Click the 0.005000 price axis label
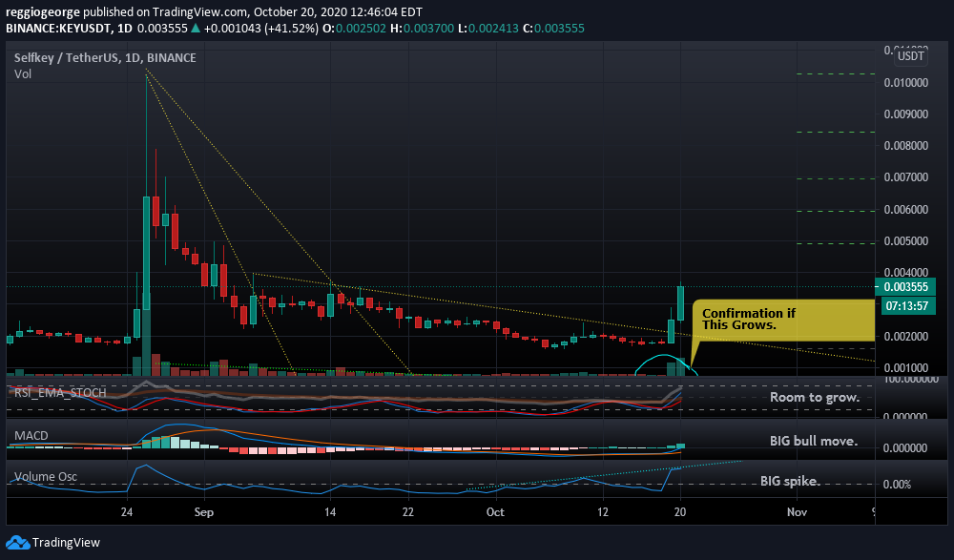The width and height of the screenshot is (954, 560). [x=906, y=241]
